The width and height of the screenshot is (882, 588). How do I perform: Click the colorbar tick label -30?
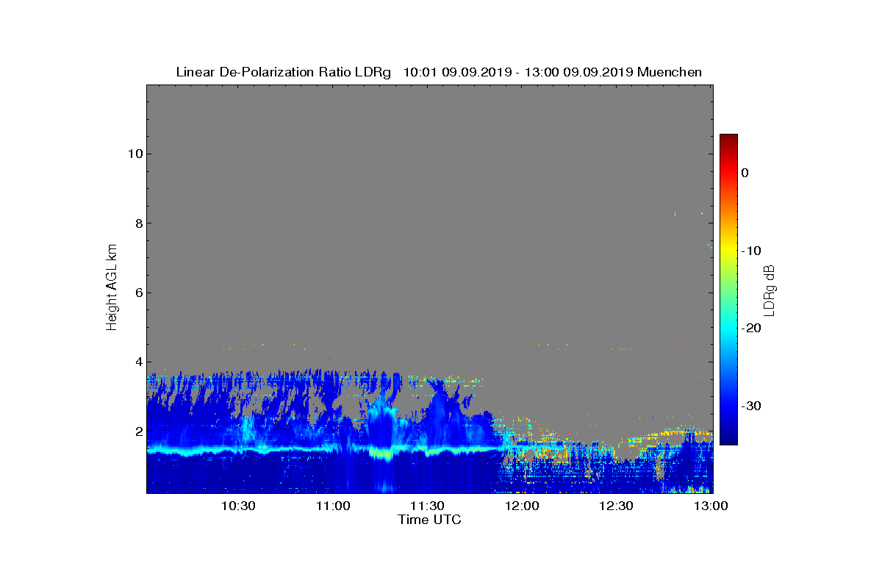[751, 406]
